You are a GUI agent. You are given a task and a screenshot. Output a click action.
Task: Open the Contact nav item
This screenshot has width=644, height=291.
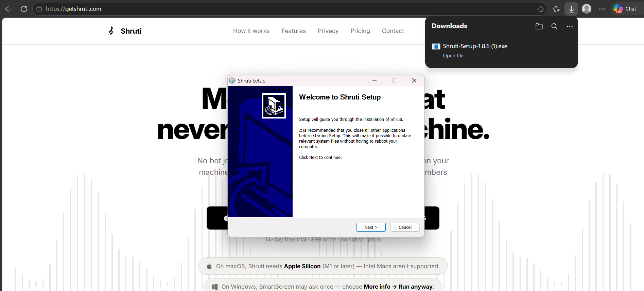click(393, 31)
